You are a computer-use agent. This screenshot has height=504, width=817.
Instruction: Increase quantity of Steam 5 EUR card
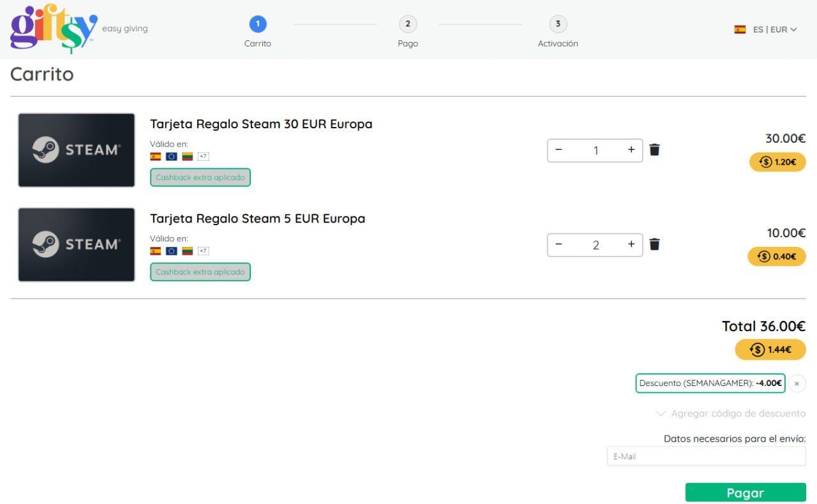(631, 244)
